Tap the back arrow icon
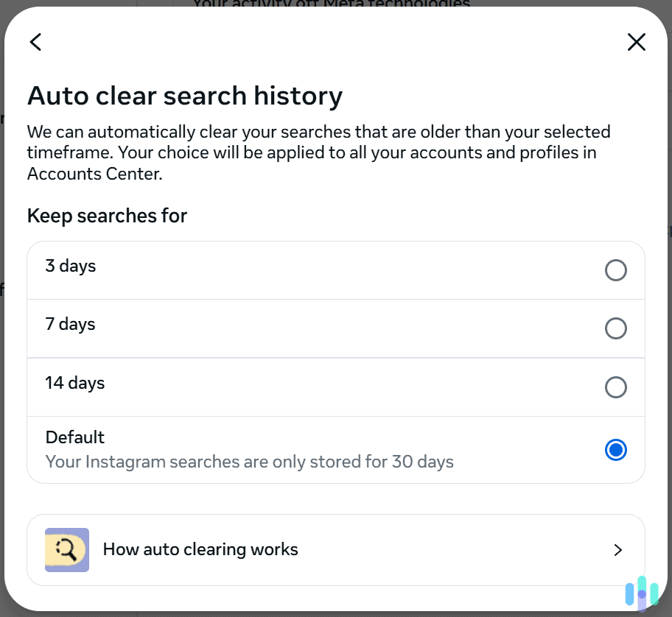 click(35, 41)
